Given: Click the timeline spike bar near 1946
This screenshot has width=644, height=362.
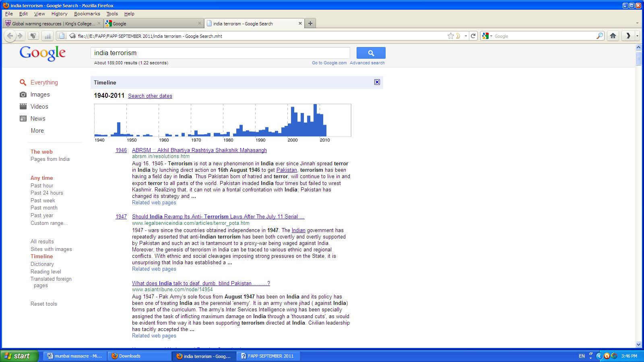Looking at the screenshot, I should [119, 129].
